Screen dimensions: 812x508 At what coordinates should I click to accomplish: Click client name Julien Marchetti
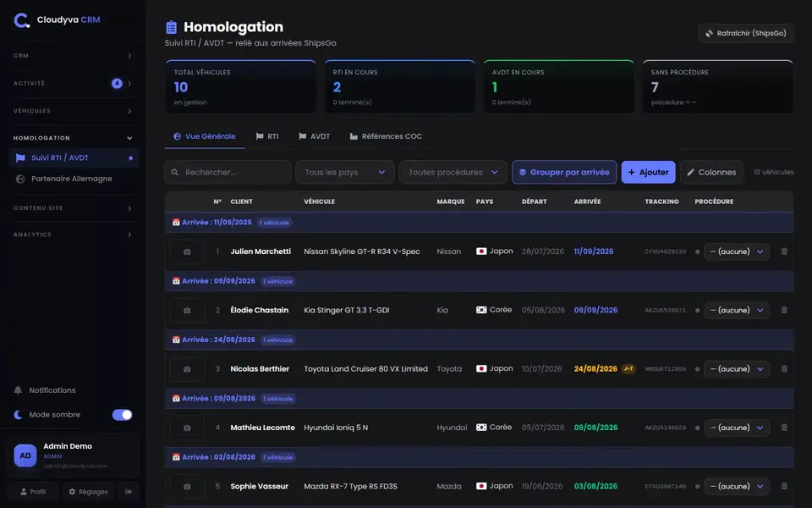[x=261, y=251]
